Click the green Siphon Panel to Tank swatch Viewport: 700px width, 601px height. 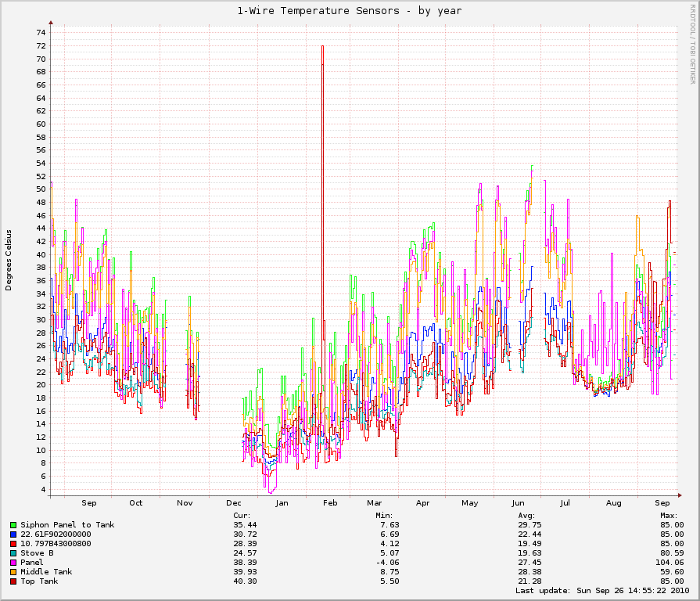pyautogui.click(x=13, y=525)
